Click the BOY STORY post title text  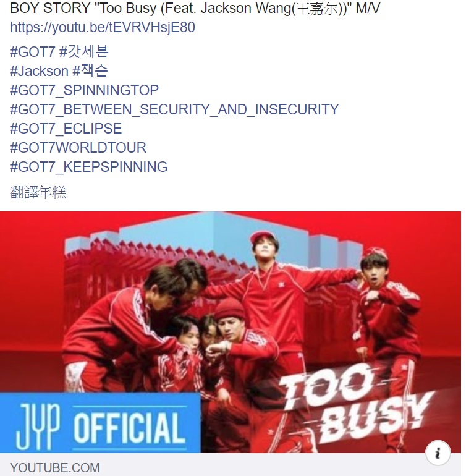195,8
